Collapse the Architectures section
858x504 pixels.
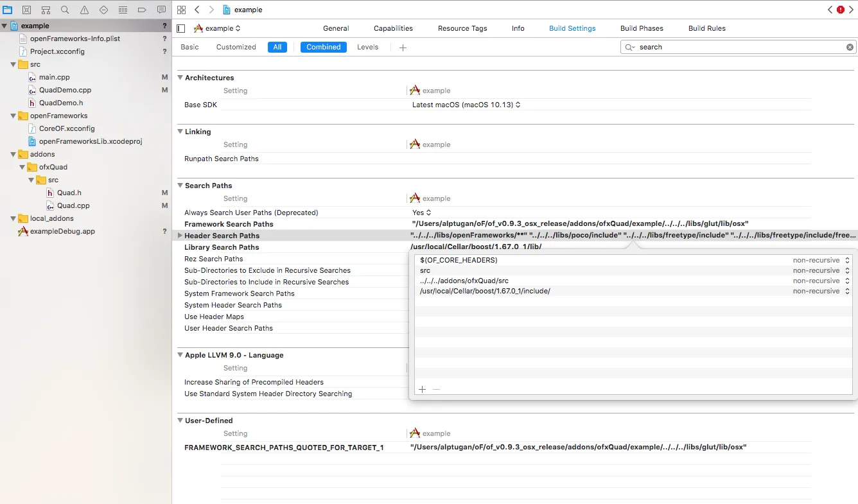[x=180, y=78]
